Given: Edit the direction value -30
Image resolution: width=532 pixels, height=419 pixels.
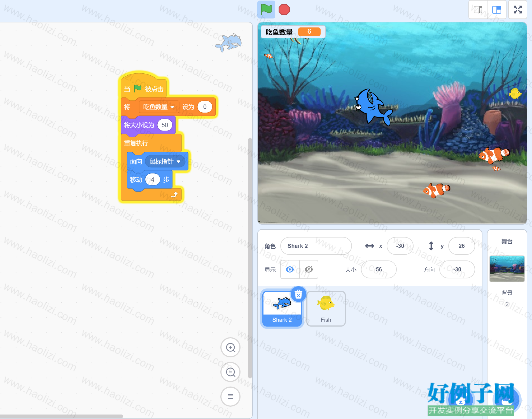Looking at the screenshot, I should click(457, 269).
